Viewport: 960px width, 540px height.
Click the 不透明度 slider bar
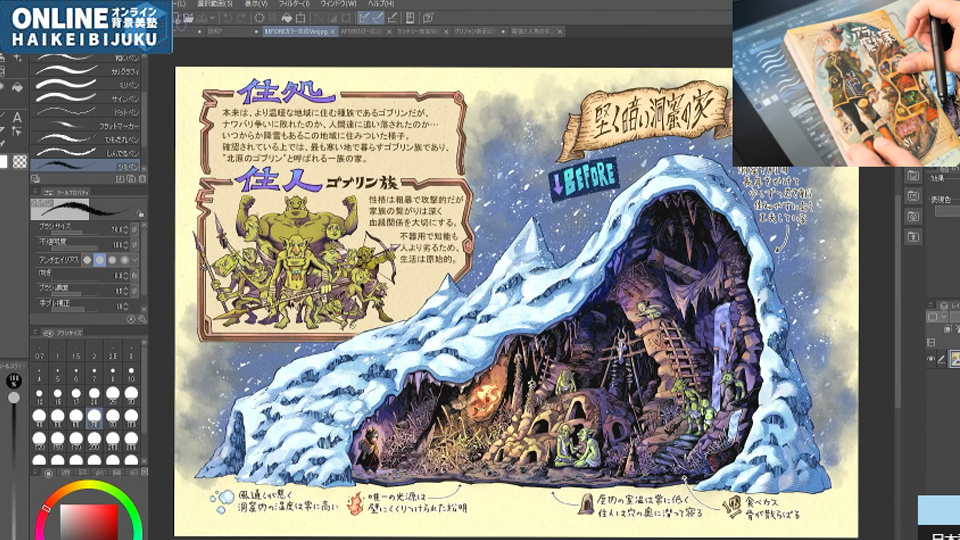(75, 248)
